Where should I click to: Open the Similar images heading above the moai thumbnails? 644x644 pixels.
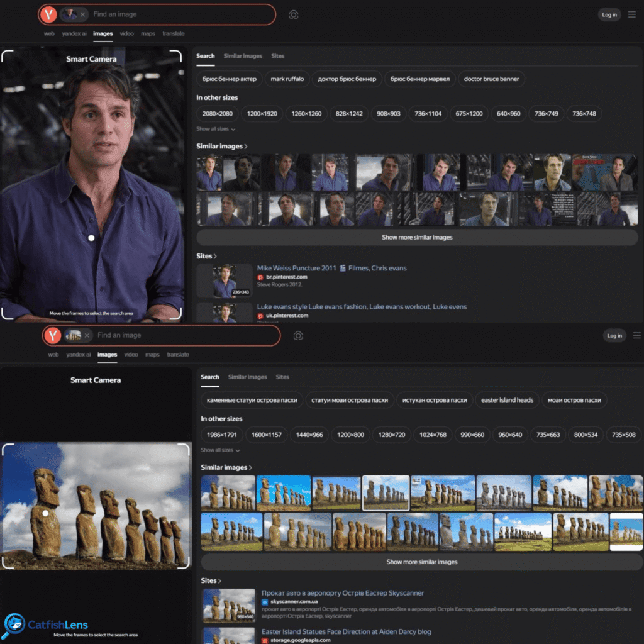coord(226,467)
